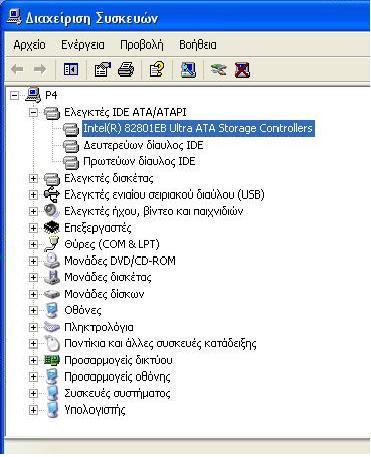Click the USB controllers icon
This screenshot has width=371, height=457.
[x=52, y=195]
